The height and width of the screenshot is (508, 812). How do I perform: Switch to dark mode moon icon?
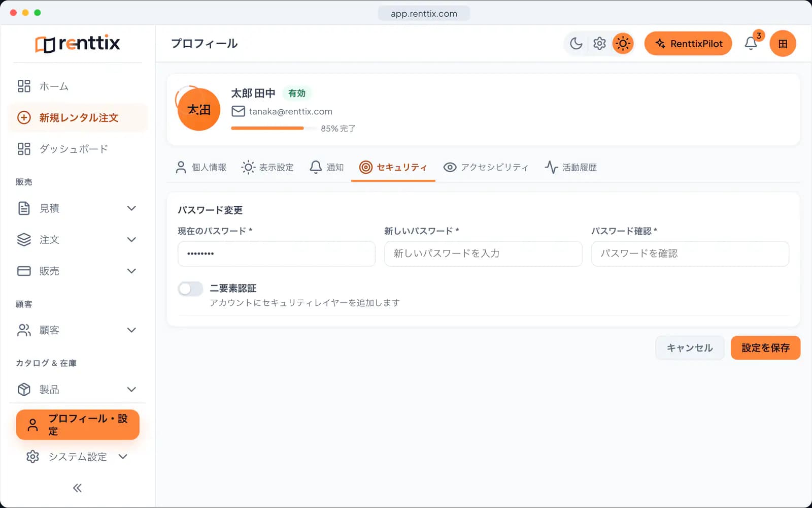(576, 44)
